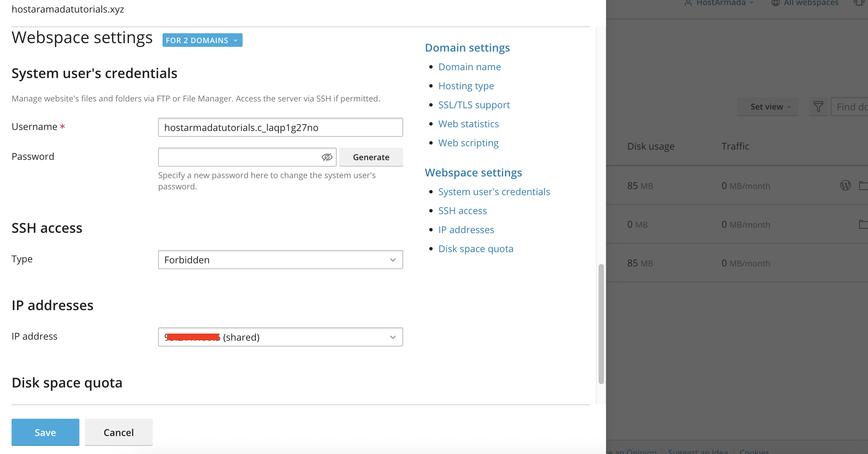Open the Set view dropdown in background
868x454 pixels.
(x=767, y=107)
